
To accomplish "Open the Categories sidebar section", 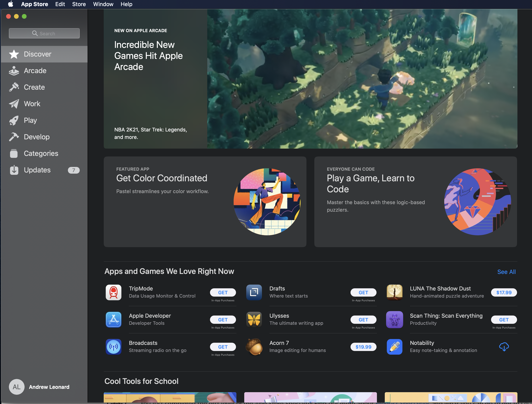I will coord(41,153).
